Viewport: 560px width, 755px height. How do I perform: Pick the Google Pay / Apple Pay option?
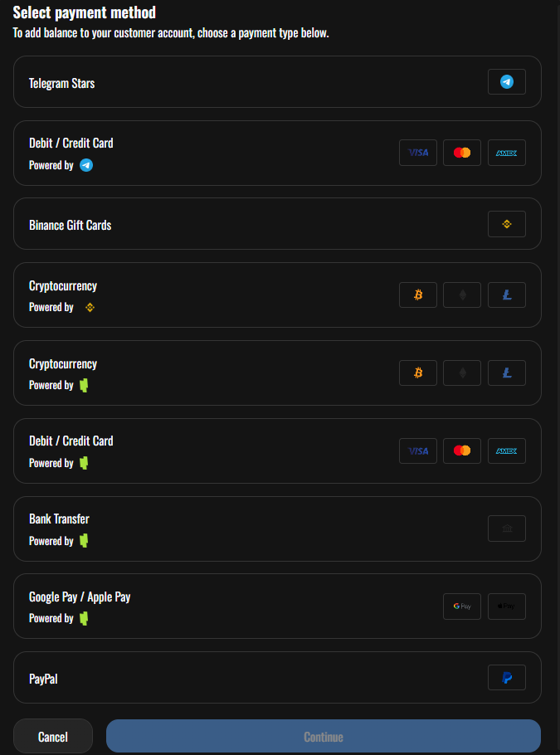[249, 606]
